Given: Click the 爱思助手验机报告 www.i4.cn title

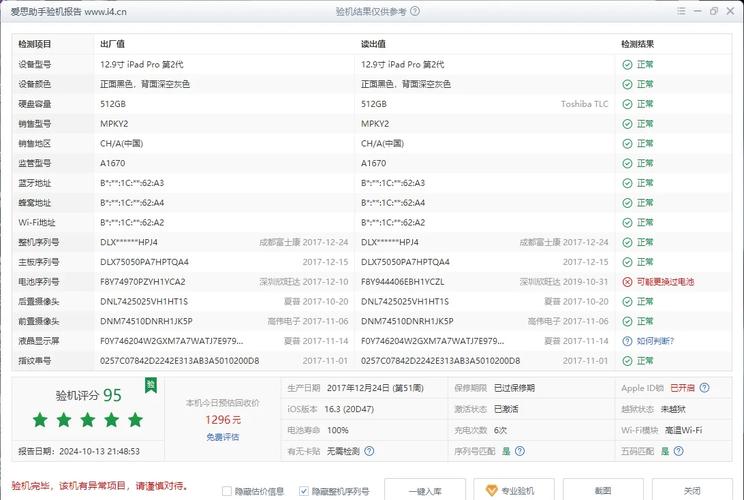Looking at the screenshot, I should click(x=68, y=12).
